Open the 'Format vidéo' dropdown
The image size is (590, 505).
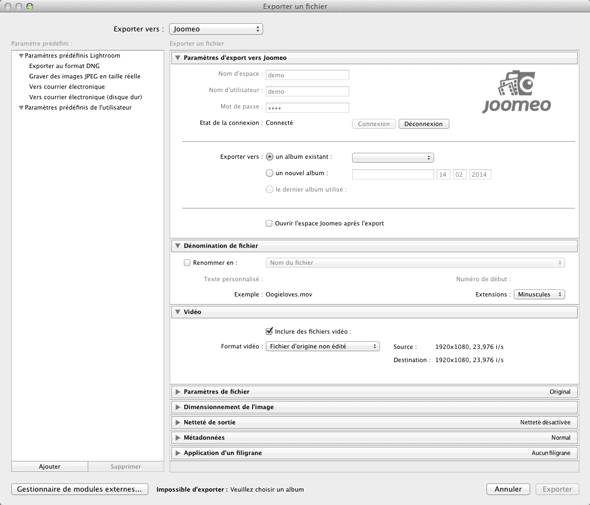click(x=323, y=346)
